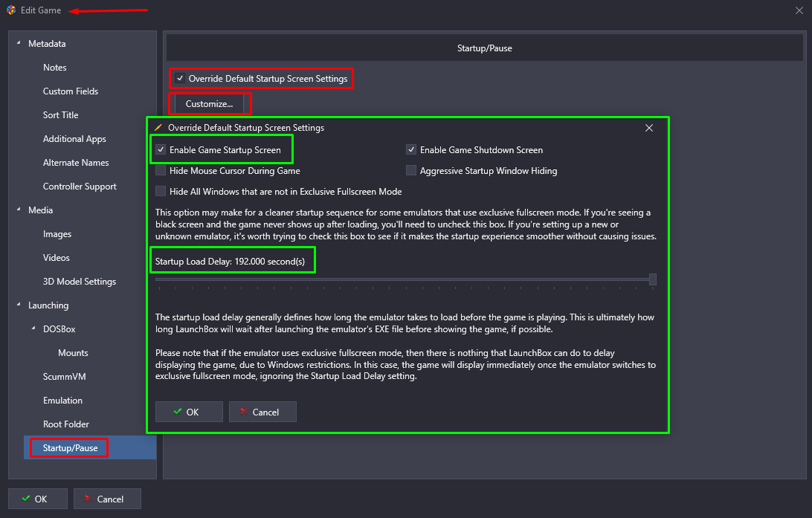Viewport: 812px width, 518px height.
Task: Cancel the override startup settings dialog
Action: point(262,412)
